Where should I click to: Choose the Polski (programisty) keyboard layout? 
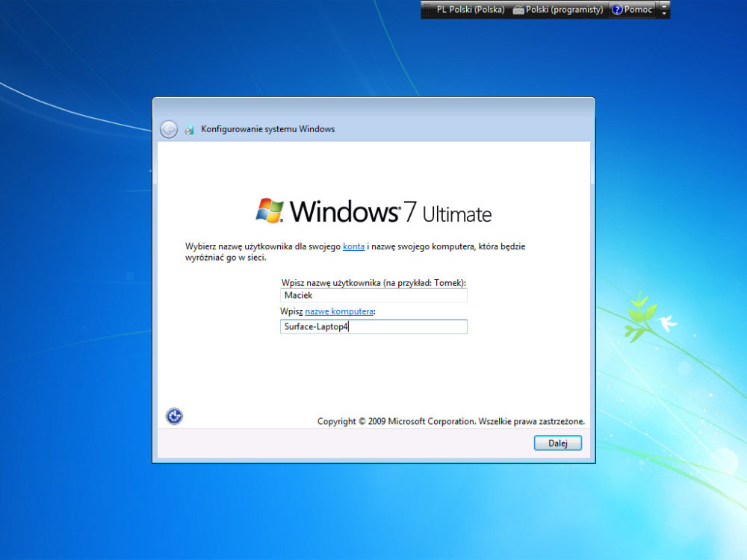coord(564,10)
